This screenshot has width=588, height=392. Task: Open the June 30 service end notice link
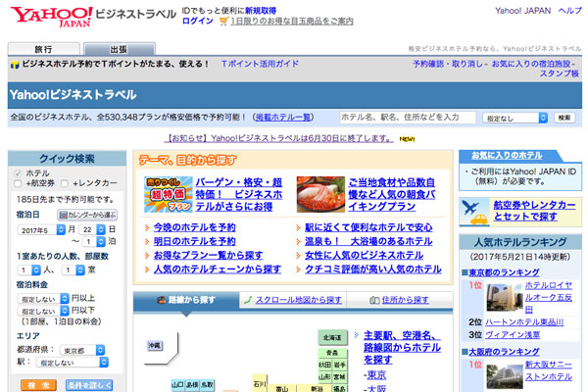coord(278,138)
